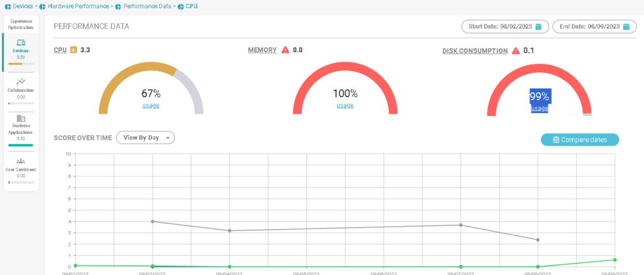Click the Memory red warning triangle
The image size is (644, 275).
tap(285, 50)
